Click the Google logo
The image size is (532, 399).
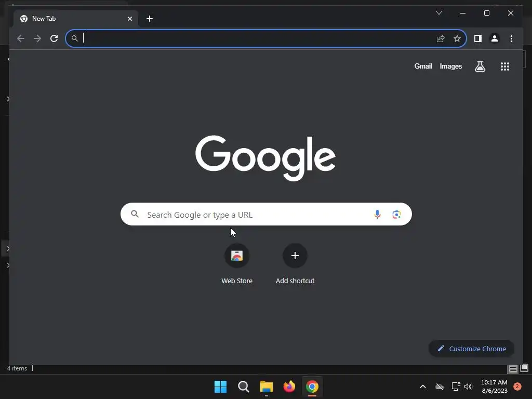click(x=265, y=157)
